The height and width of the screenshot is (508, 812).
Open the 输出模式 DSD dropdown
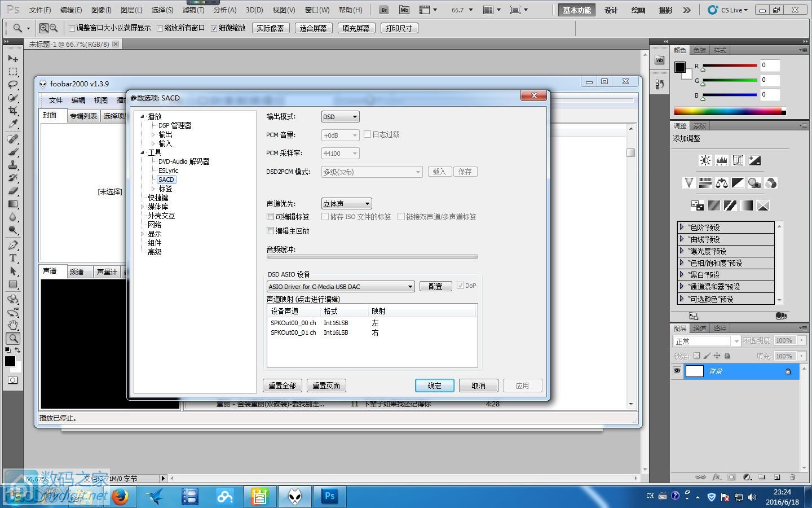340,117
